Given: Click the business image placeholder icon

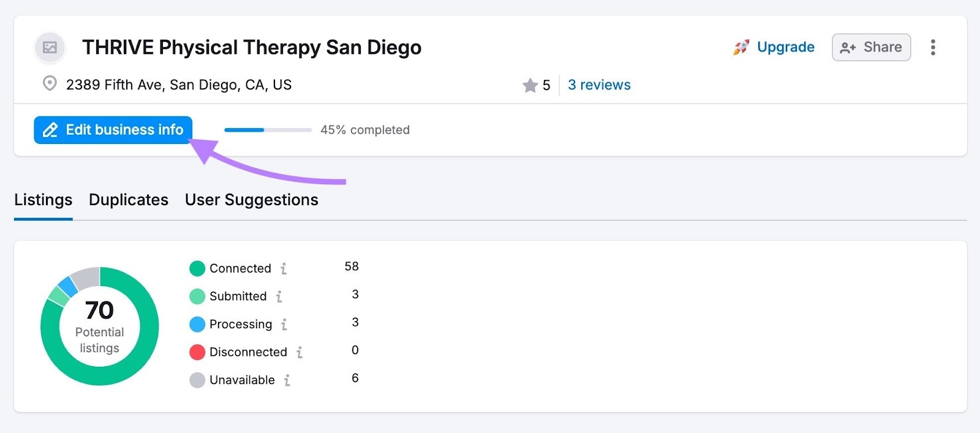Looking at the screenshot, I should (x=50, y=47).
